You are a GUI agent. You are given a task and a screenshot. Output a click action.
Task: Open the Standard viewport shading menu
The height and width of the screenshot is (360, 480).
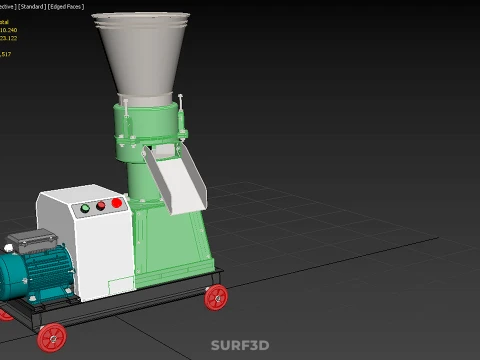point(32,7)
